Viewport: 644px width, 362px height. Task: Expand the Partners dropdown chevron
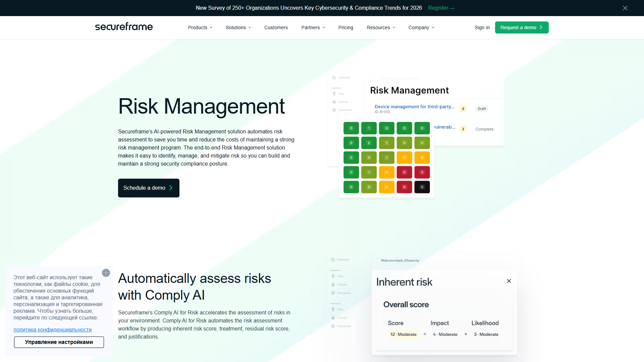tap(324, 27)
